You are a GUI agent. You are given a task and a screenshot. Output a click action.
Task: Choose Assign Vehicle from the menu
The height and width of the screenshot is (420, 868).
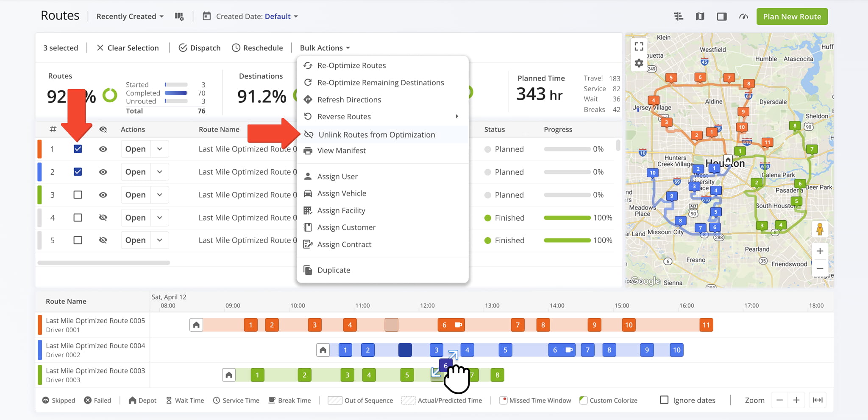[342, 193]
